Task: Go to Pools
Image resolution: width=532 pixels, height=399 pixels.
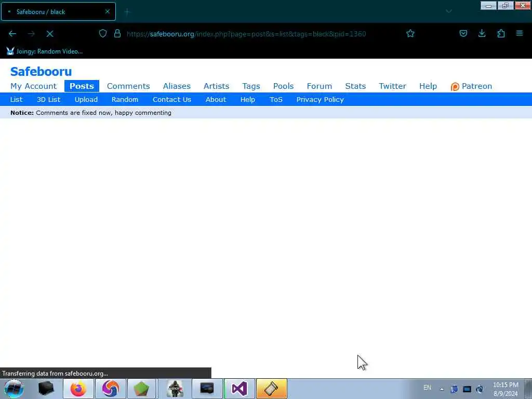Action: point(283,86)
